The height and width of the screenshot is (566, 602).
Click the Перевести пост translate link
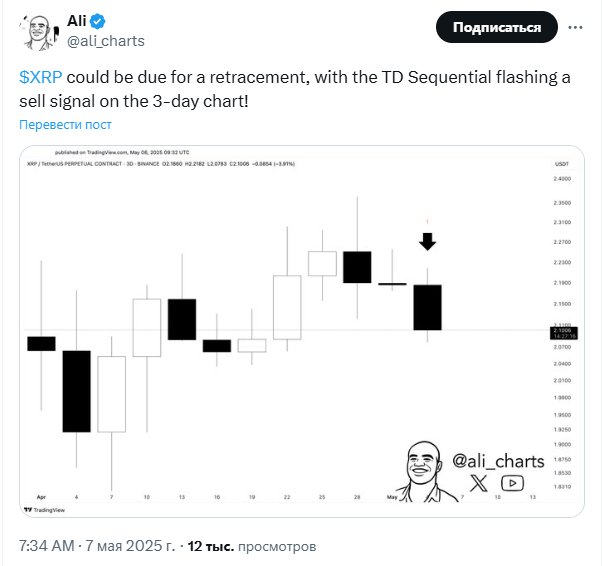click(65, 124)
